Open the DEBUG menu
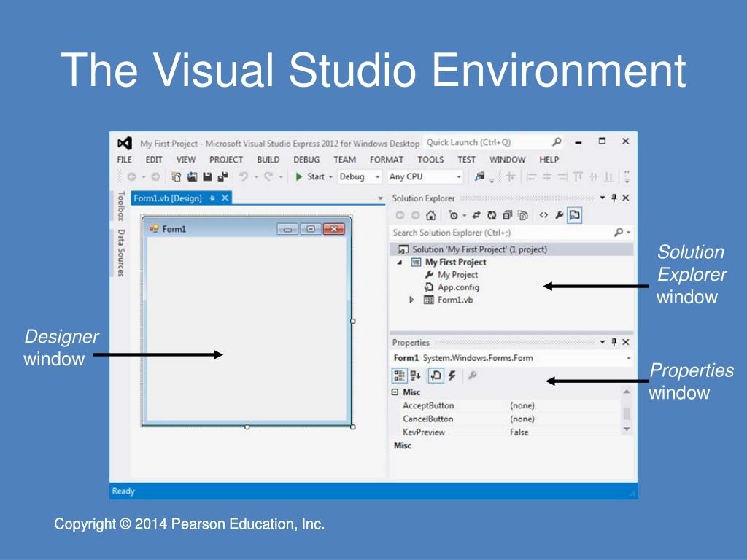Viewport: 747px width, 560px height. (x=306, y=160)
